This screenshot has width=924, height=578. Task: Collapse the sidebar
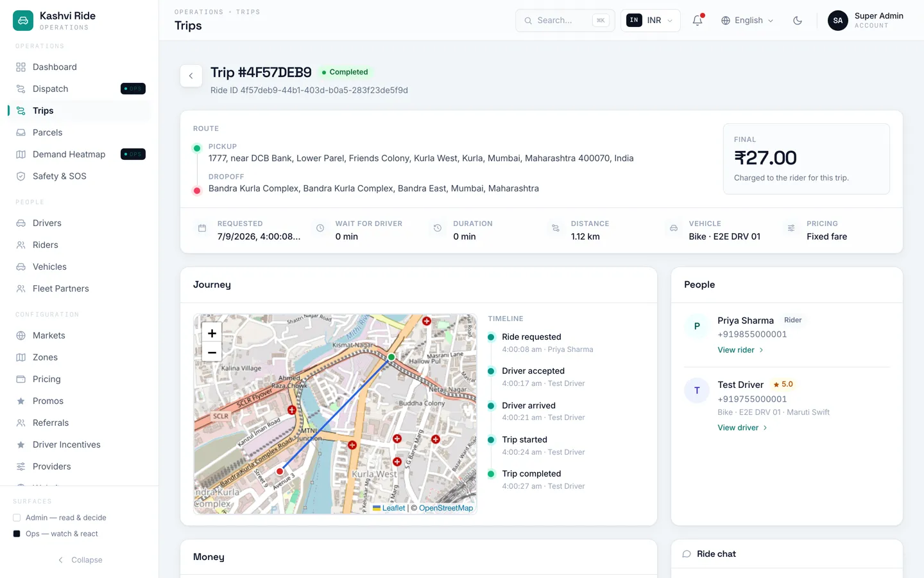pyautogui.click(x=80, y=560)
